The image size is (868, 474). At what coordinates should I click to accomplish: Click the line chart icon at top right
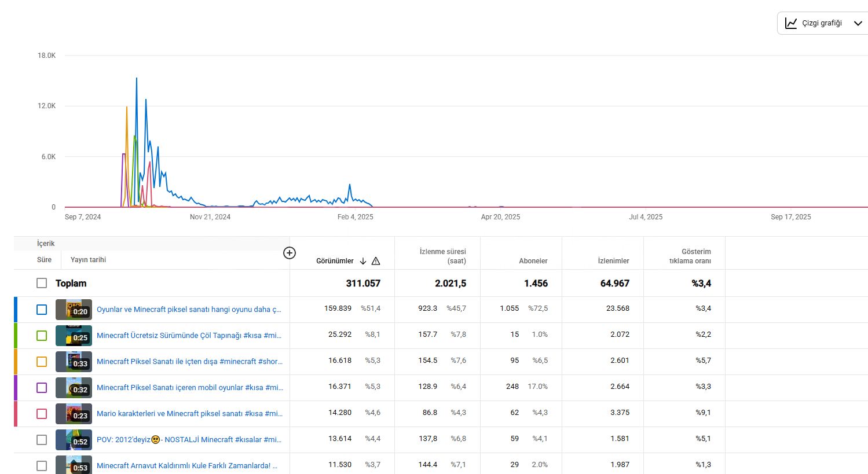[x=790, y=23]
